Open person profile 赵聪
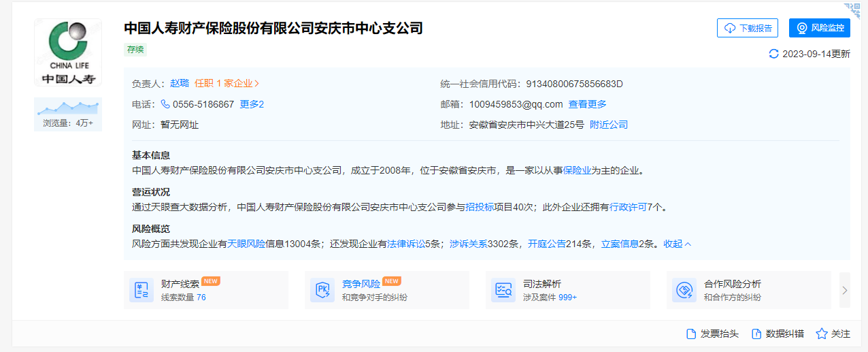This screenshot has height=352, width=868. click(x=180, y=84)
